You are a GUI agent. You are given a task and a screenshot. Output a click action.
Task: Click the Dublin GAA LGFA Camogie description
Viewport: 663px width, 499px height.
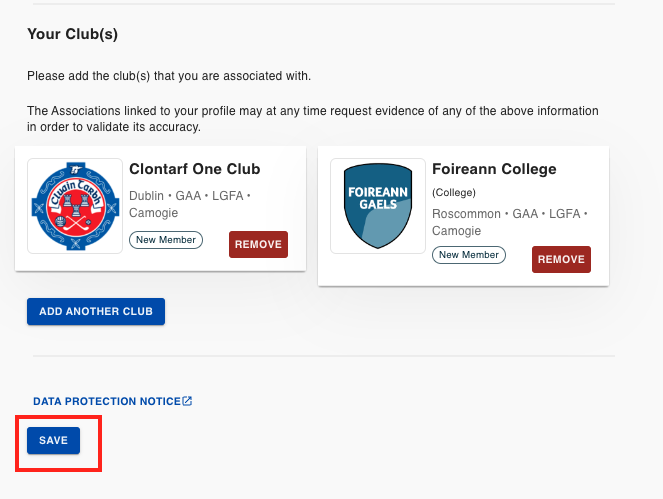190,204
